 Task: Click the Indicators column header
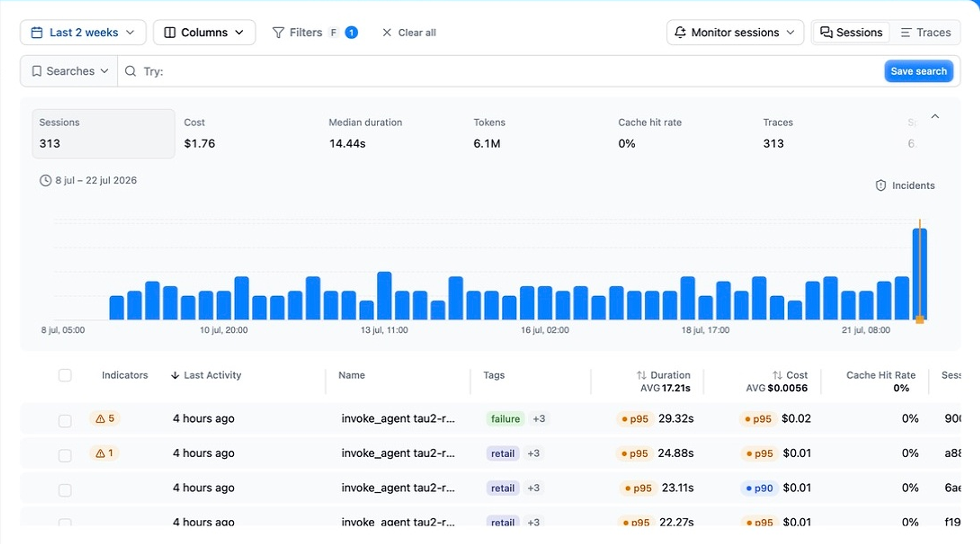point(125,375)
